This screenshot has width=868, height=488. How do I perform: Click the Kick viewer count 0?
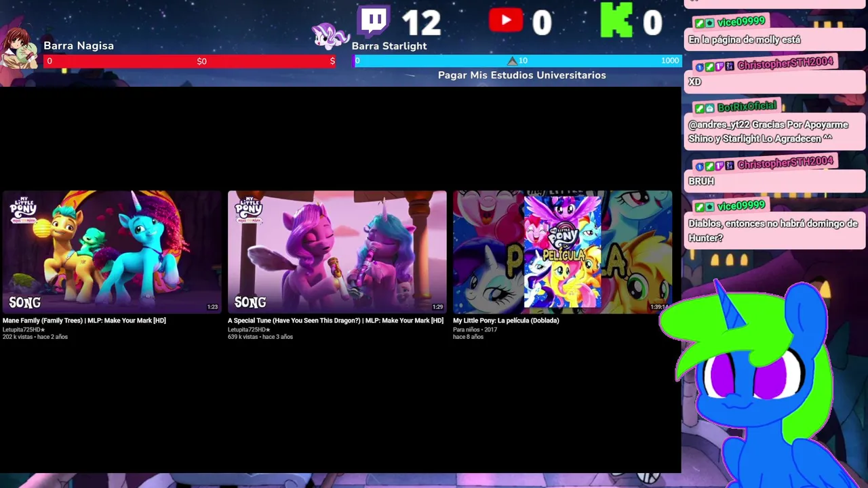point(652,23)
